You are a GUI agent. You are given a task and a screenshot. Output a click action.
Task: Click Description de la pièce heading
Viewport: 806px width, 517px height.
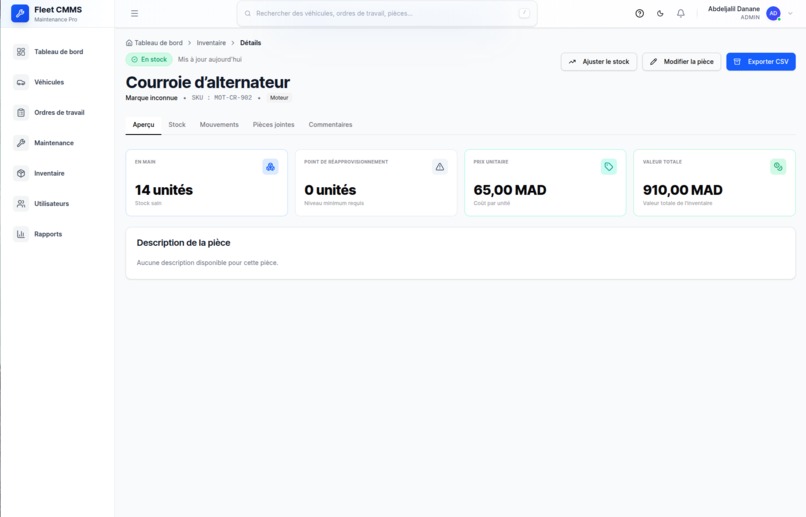[184, 243]
